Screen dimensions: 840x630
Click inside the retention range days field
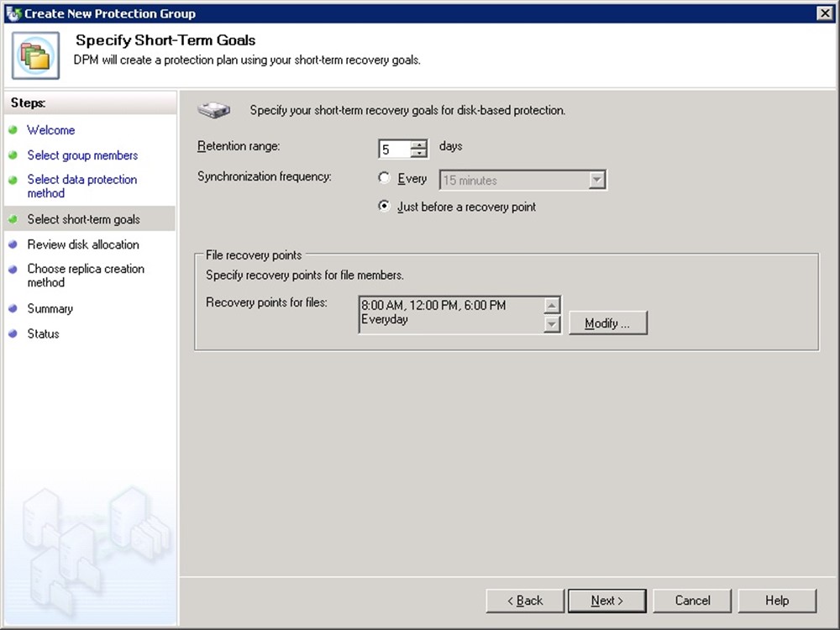click(x=394, y=150)
